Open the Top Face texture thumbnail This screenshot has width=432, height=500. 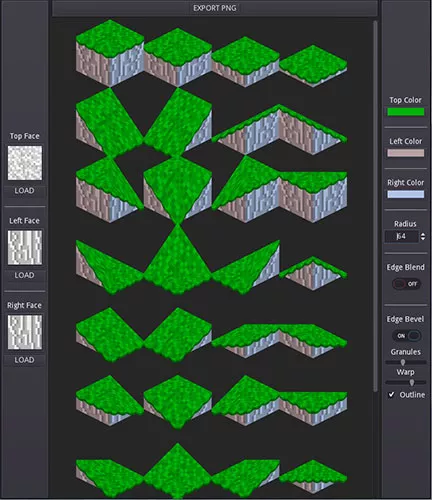coord(25,163)
